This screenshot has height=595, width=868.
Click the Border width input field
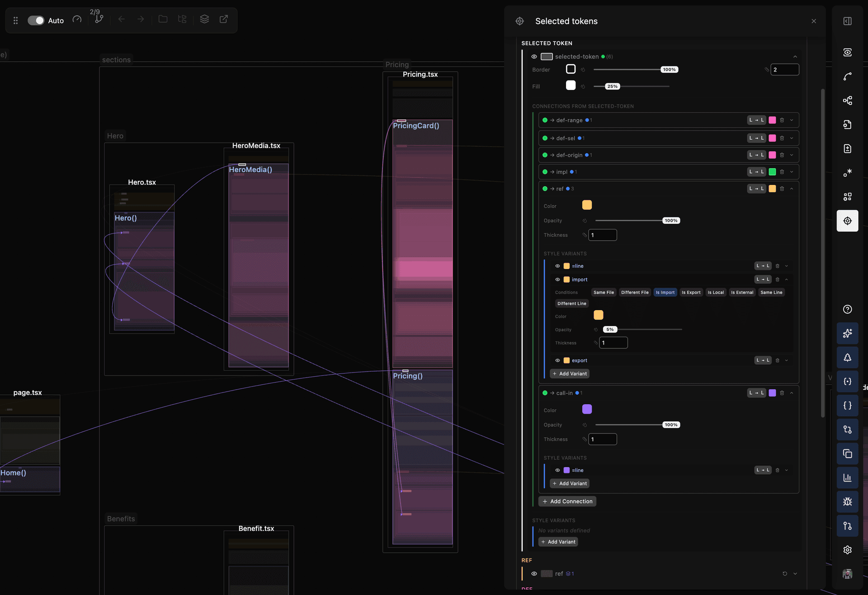point(785,70)
